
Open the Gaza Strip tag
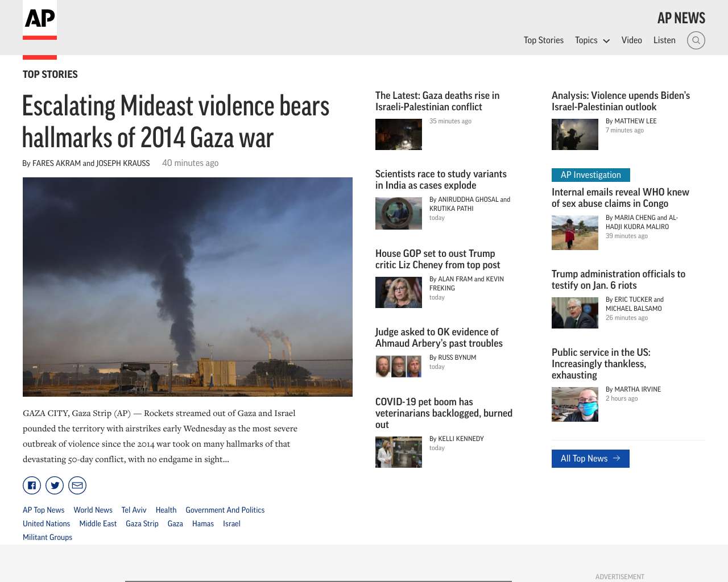[142, 523]
